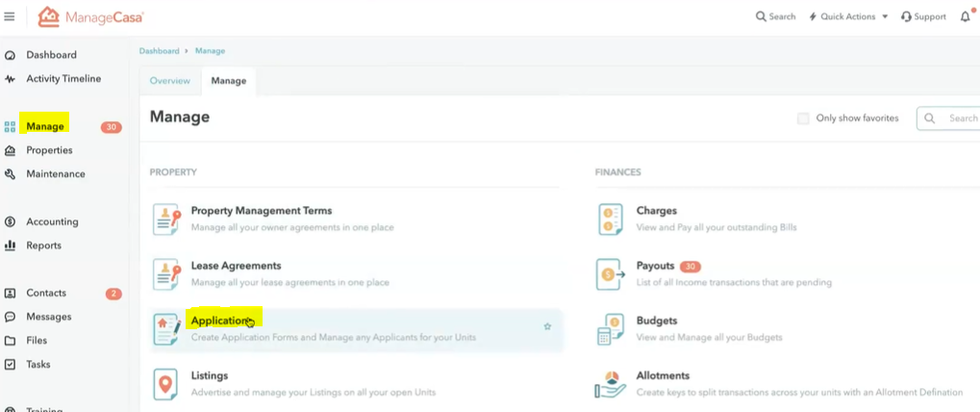The height and width of the screenshot is (412, 980).
Task: Open the Applications link
Action: (x=222, y=321)
